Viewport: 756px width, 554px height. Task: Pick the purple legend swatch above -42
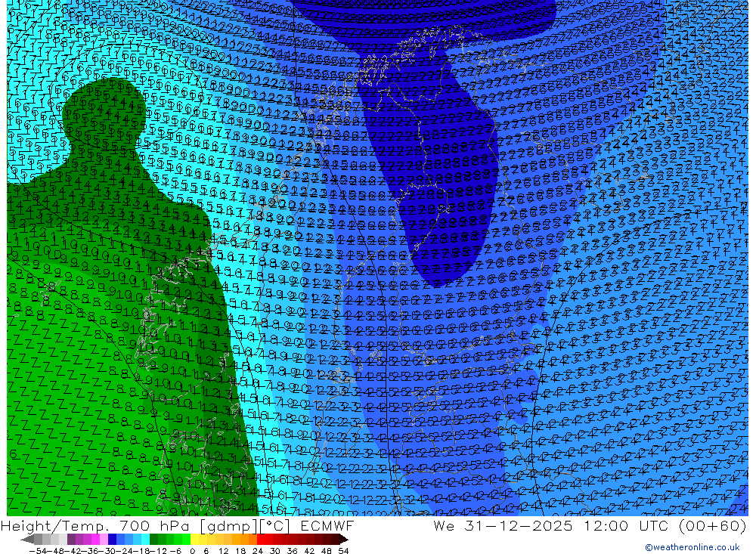(71, 539)
